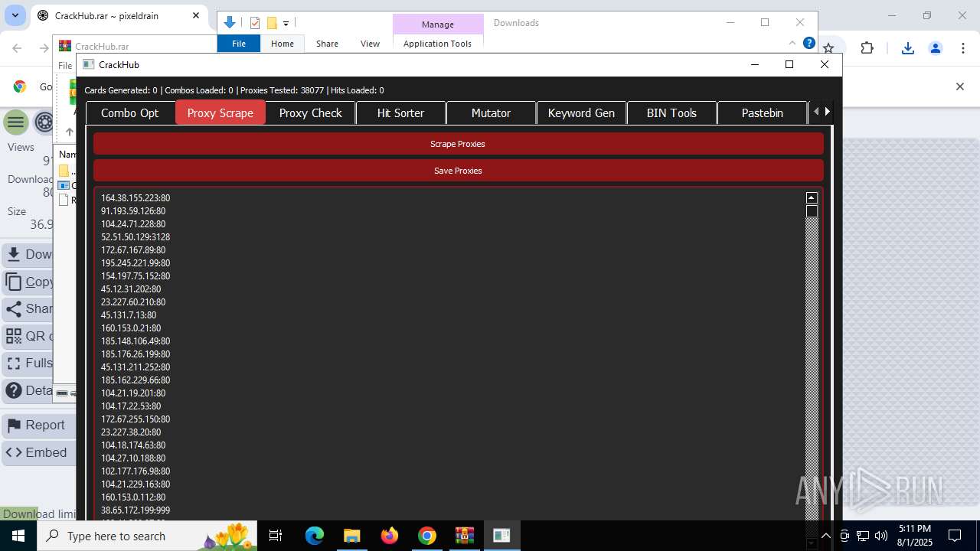Switch to the BIN Tools tab
Screen dimensions: 980x551
pos(671,112)
